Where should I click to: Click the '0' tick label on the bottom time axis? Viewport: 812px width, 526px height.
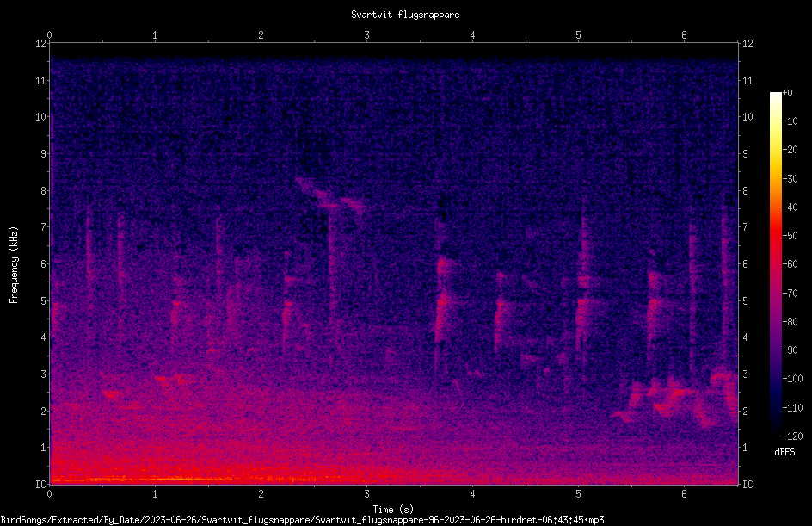tap(49, 494)
